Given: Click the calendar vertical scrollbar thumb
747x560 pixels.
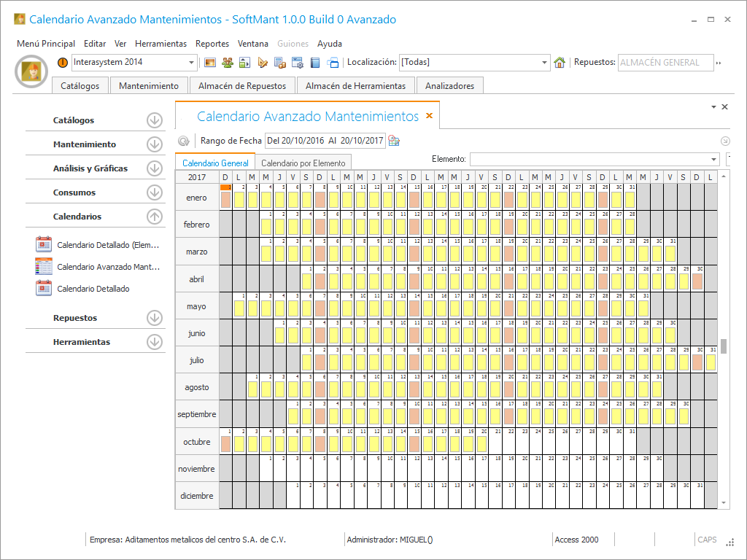Looking at the screenshot, I should tap(724, 346).
